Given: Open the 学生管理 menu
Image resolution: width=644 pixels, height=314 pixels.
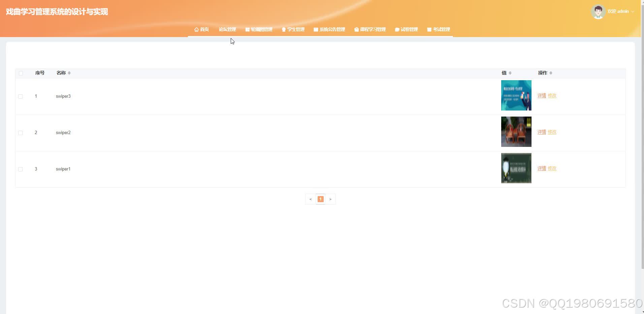Looking at the screenshot, I should point(293,30).
